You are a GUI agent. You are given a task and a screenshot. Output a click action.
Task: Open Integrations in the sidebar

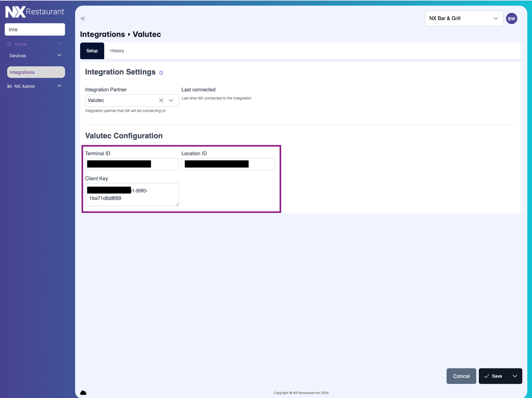point(36,72)
